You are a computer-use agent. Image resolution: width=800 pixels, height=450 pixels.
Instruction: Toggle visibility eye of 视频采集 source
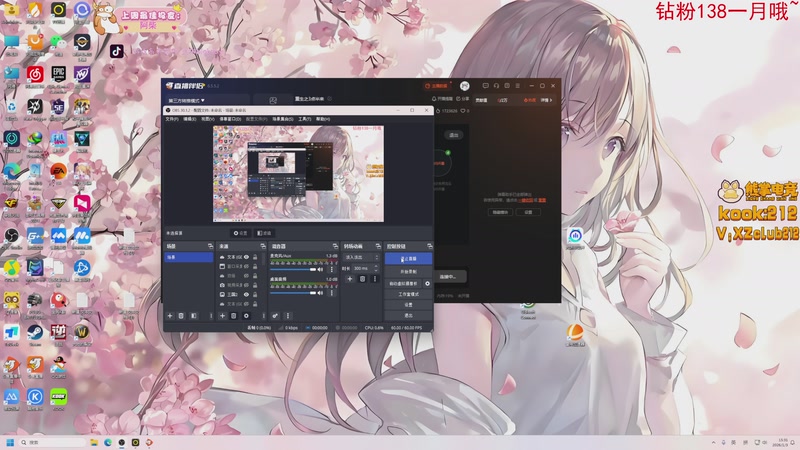(246, 285)
